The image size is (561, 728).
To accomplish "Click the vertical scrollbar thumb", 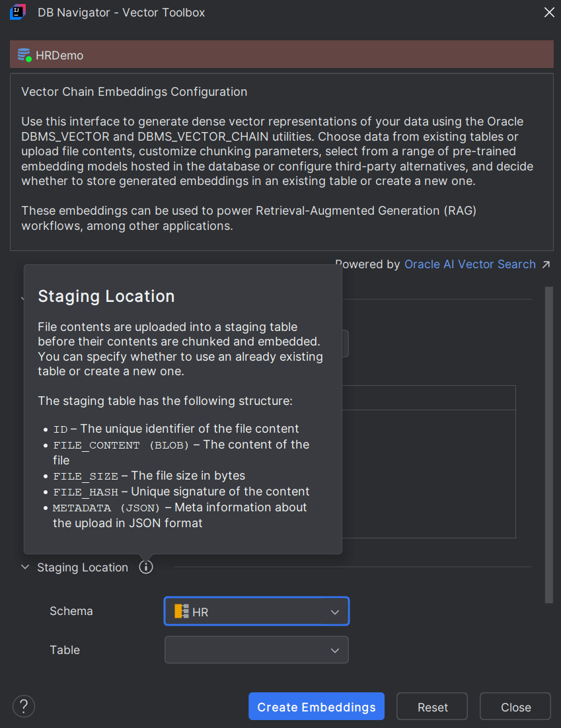I will [548, 445].
